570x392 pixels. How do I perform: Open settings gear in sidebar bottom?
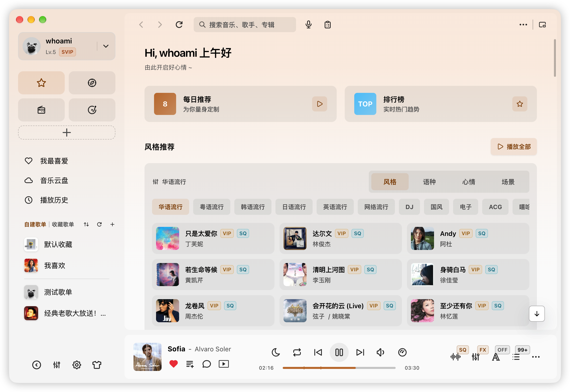coord(77,365)
